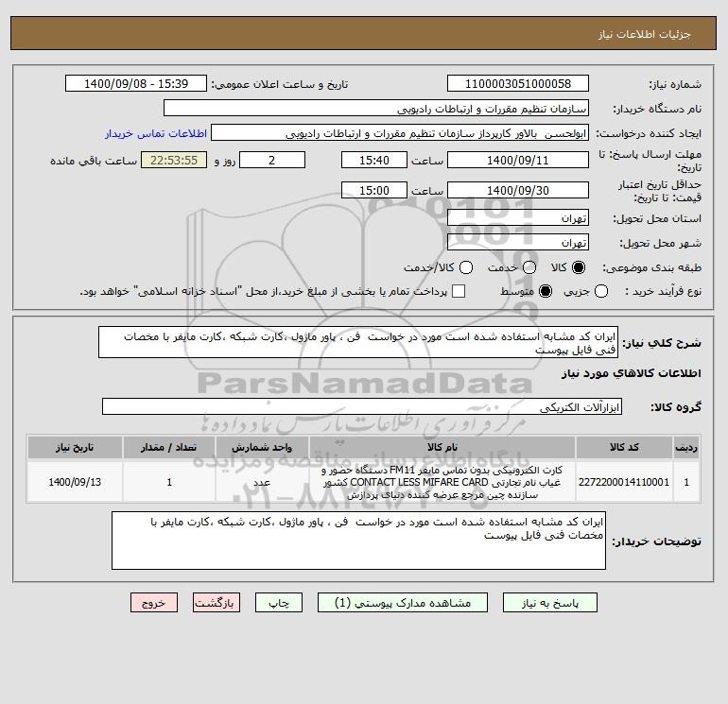Choose جزیی purchase process type

coord(601,291)
